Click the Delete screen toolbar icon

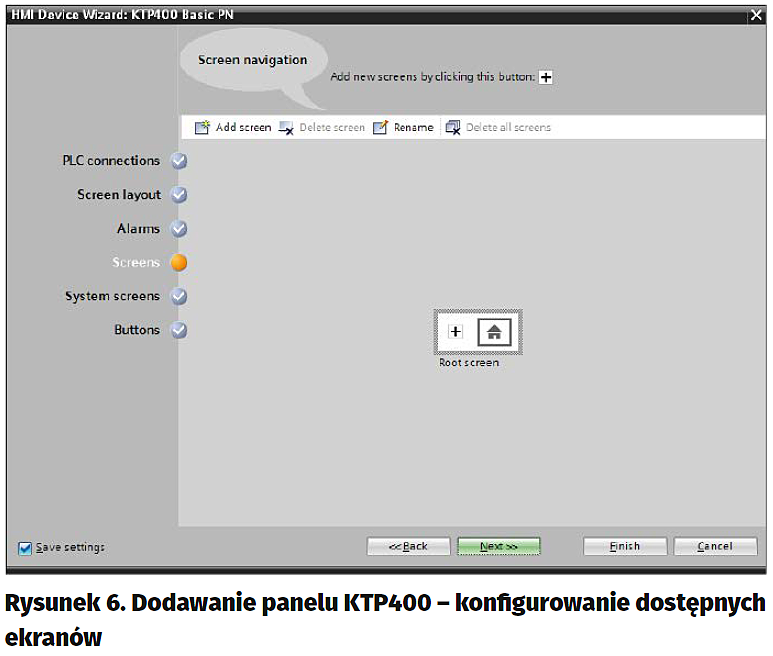pos(286,128)
